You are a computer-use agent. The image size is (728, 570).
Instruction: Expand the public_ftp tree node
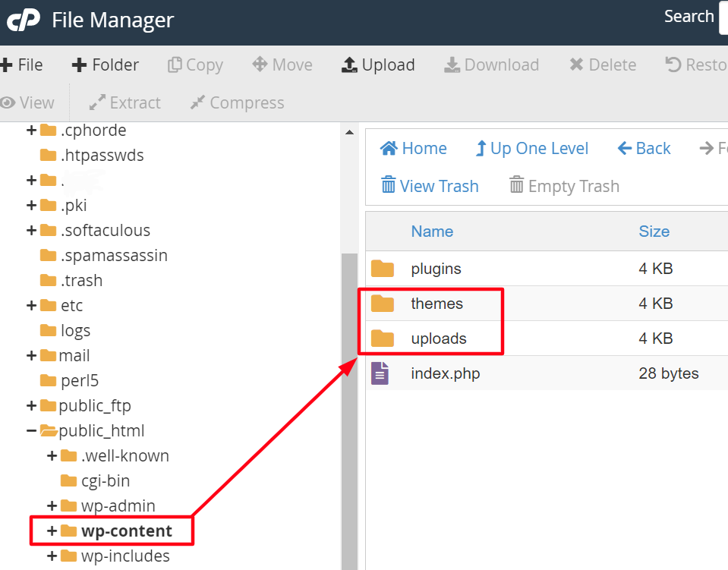click(32, 406)
